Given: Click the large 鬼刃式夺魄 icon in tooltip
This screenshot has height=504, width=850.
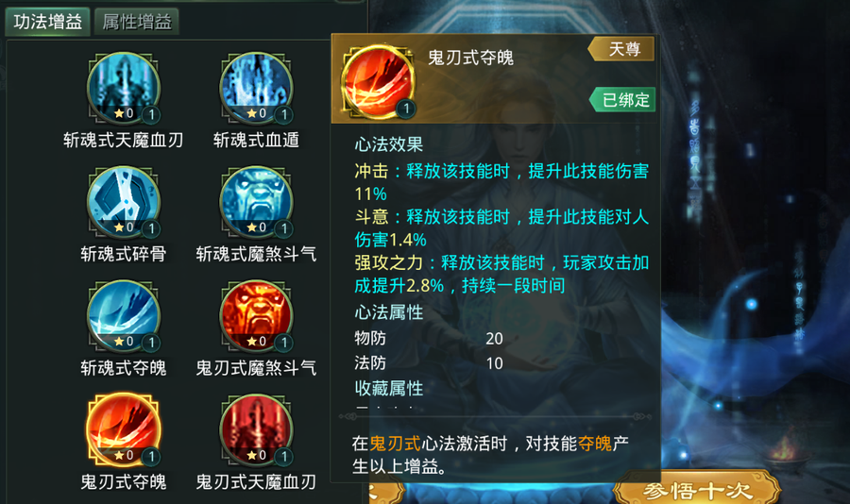Looking at the screenshot, I should pyautogui.click(x=378, y=82).
